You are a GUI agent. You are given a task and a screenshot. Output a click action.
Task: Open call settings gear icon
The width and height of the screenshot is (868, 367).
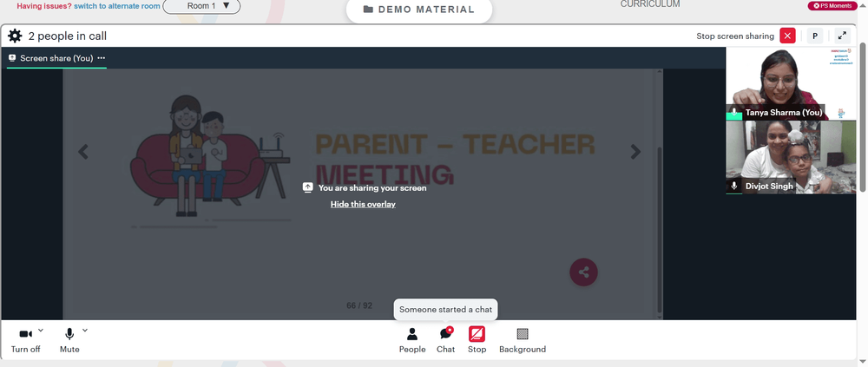click(15, 36)
